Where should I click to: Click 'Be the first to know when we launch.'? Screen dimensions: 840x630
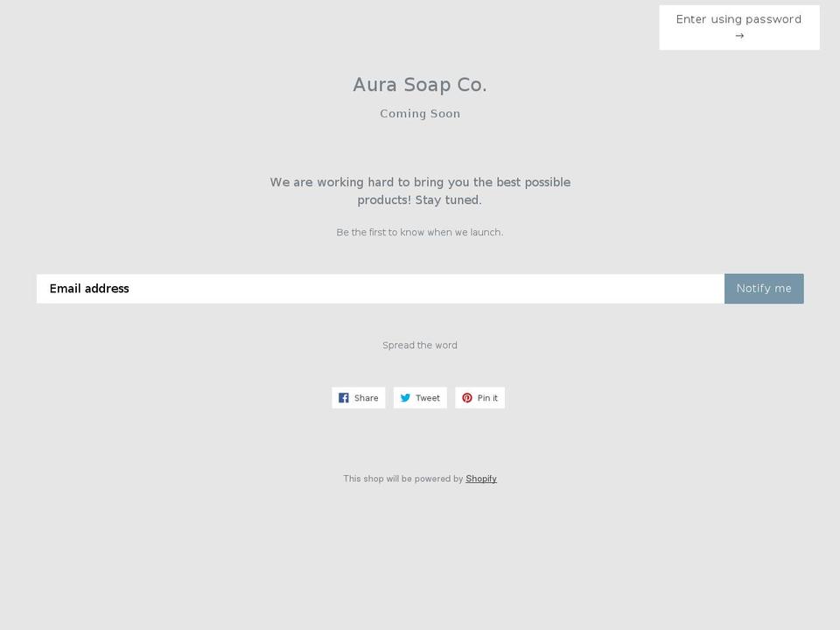tap(420, 232)
